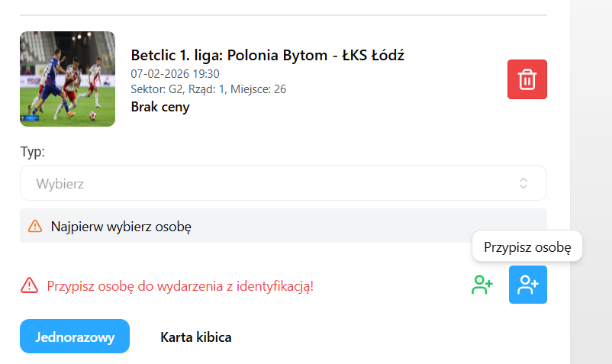Click the 'Brak ceny' price label
Image resolution: width=612 pixels, height=364 pixels.
click(x=160, y=107)
